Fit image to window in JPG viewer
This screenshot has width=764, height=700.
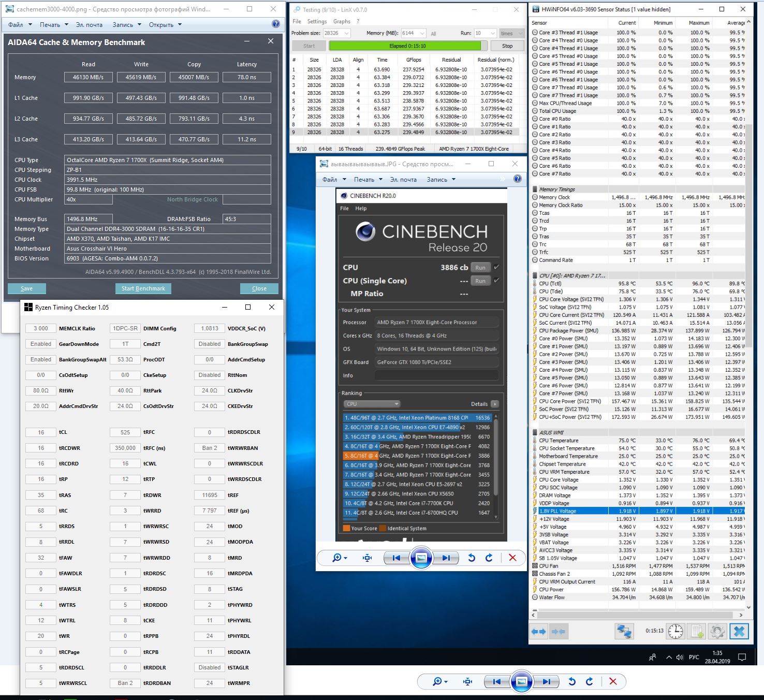[x=368, y=558]
